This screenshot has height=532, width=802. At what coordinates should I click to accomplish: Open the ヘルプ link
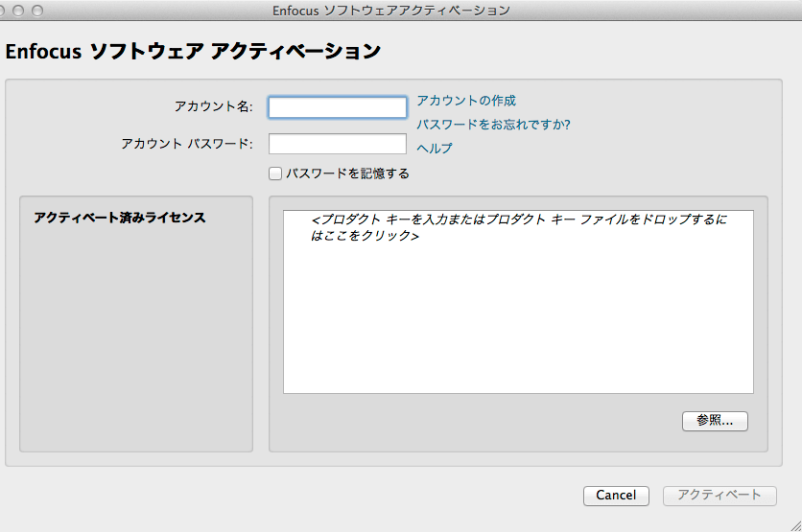(435, 149)
